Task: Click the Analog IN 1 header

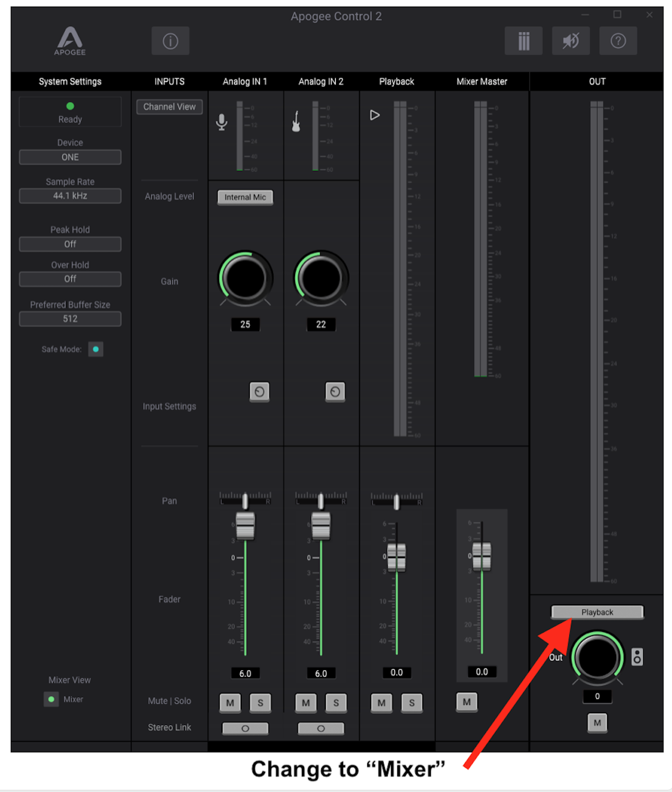Action: (245, 82)
